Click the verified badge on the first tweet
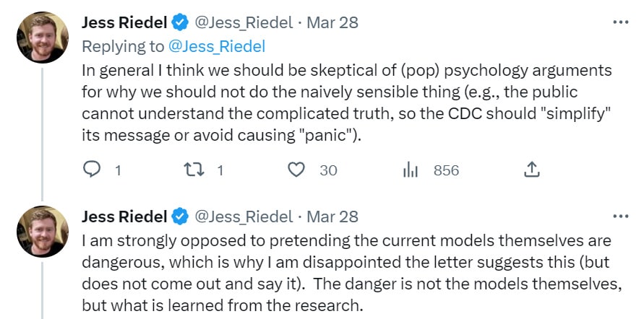Viewport: 644px width, 319px height. coord(179,22)
